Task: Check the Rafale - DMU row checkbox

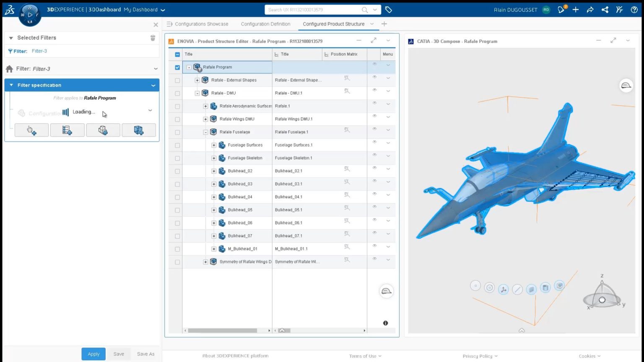Action: (177, 93)
